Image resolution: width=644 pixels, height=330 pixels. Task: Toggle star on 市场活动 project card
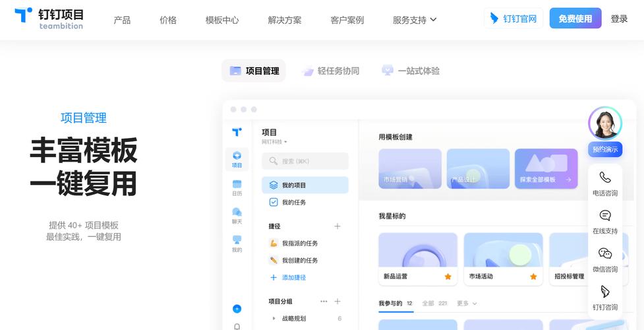(x=533, y=277)
